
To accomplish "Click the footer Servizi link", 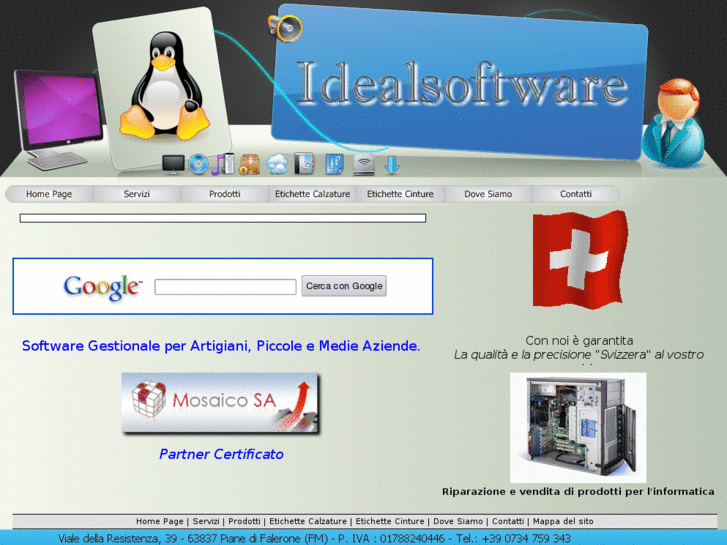I will 206,521.
